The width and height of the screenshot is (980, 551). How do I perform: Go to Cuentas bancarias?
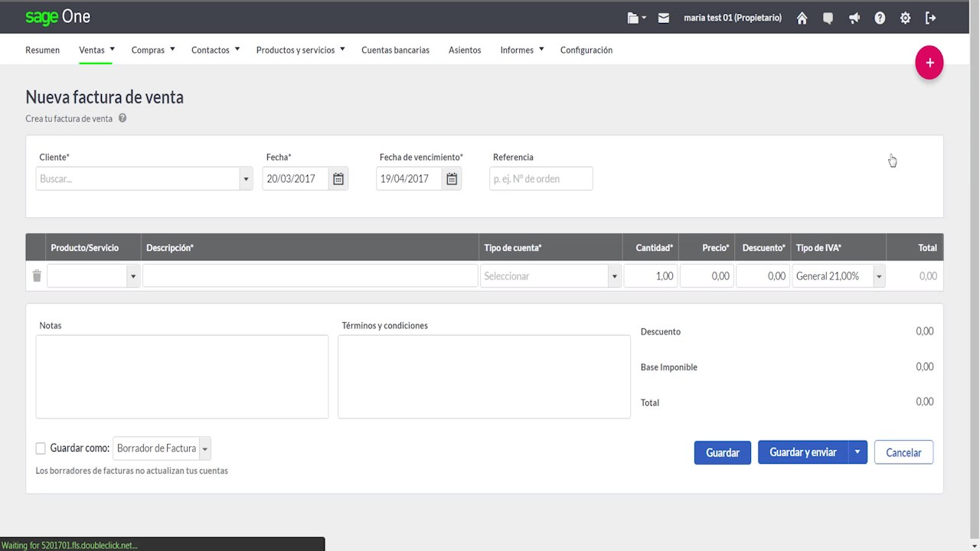[x=395, y=50]
